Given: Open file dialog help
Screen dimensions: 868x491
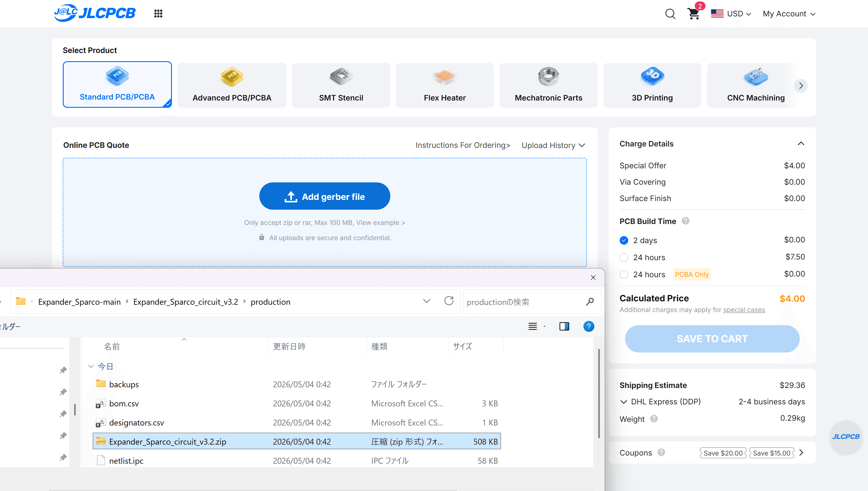Looking at the screenshot, I should (589, 326).
